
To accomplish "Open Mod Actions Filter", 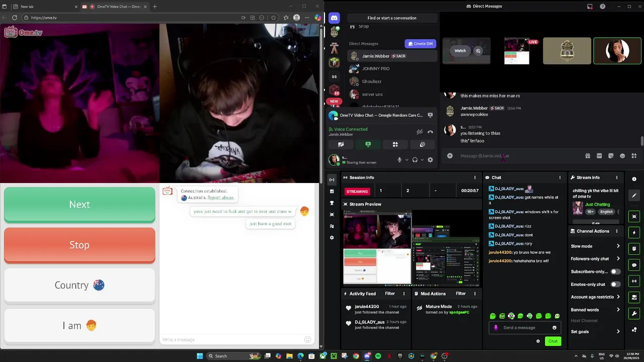I will pyautogui.click(x=461, y=294).
